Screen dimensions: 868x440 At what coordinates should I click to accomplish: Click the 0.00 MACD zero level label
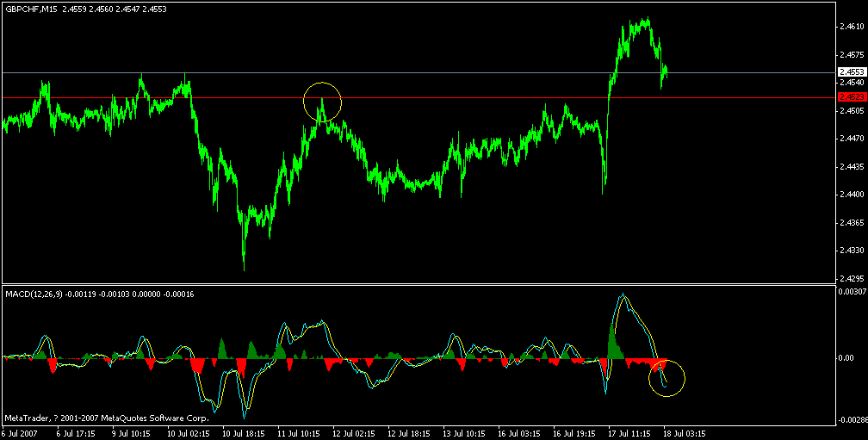point(846,358)
